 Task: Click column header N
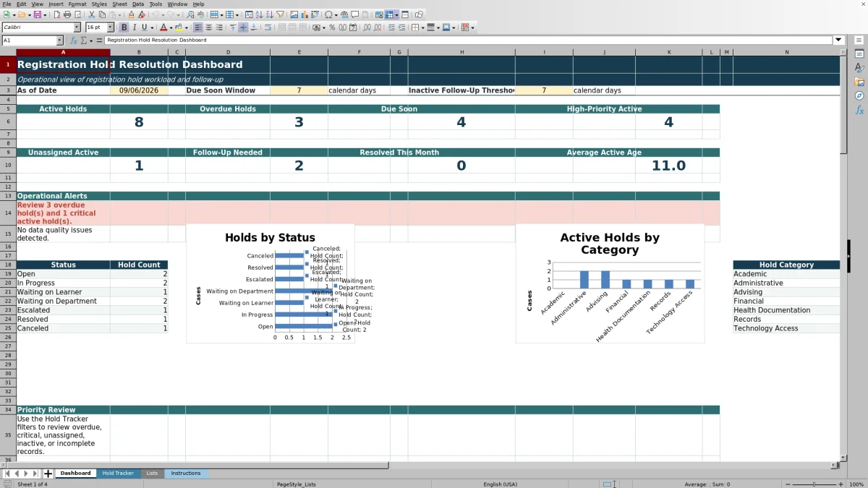point(786,52)
